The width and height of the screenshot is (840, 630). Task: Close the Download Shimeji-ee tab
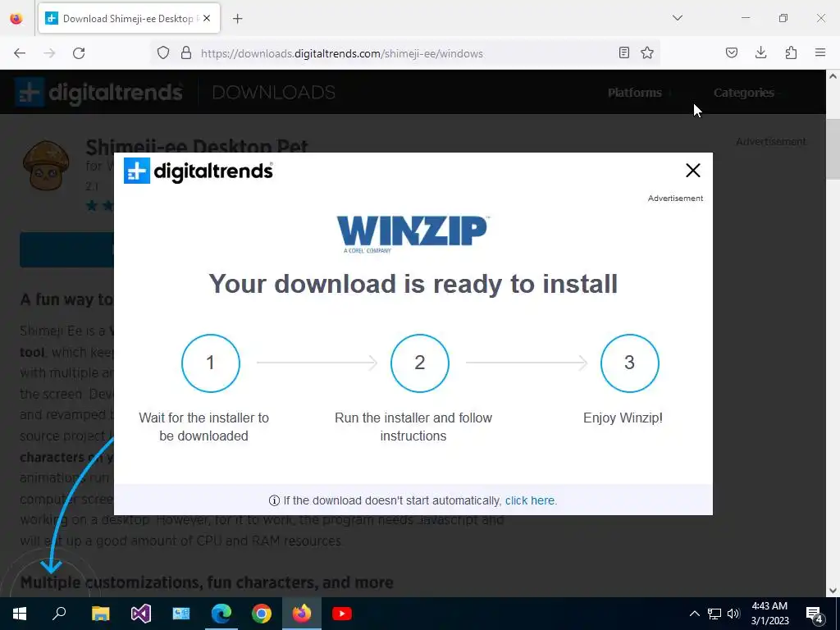coord(207,18)
